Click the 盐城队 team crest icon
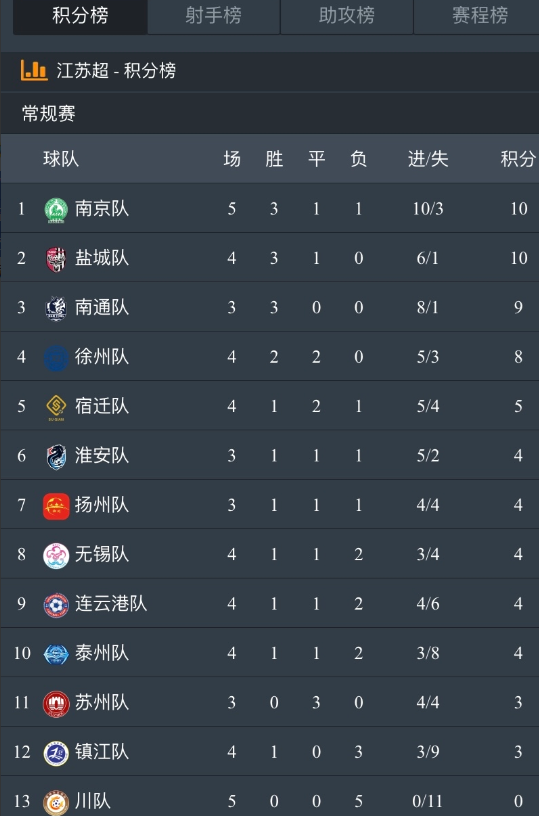Image resolution: width=539 pixels, height=816 pixels. 56,259
